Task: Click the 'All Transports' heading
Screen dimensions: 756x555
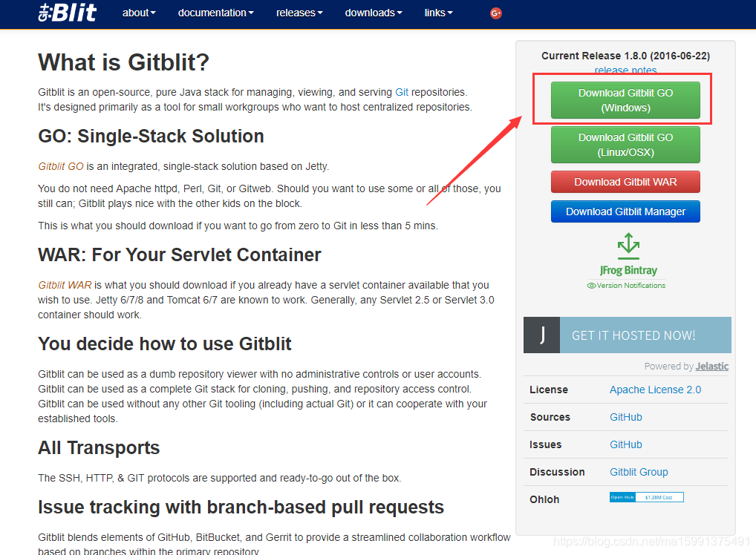Action: point(99,447)
